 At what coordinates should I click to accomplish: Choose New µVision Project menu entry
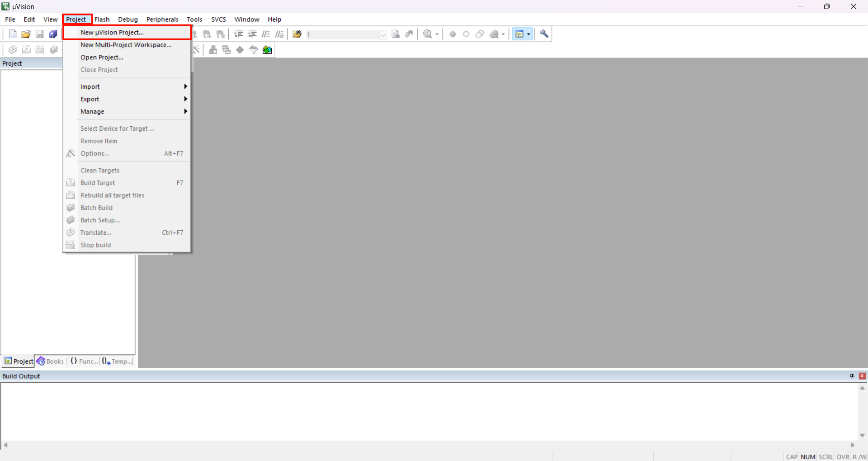coord(127,32)
